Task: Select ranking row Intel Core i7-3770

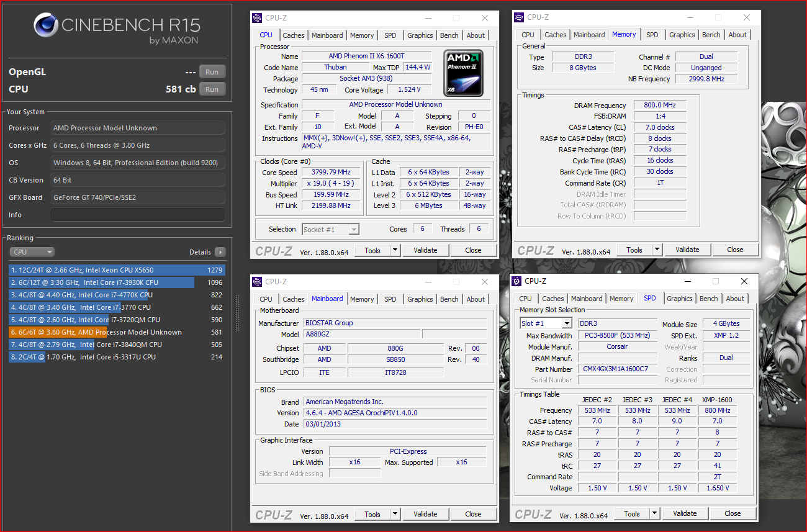Action: 117,307
